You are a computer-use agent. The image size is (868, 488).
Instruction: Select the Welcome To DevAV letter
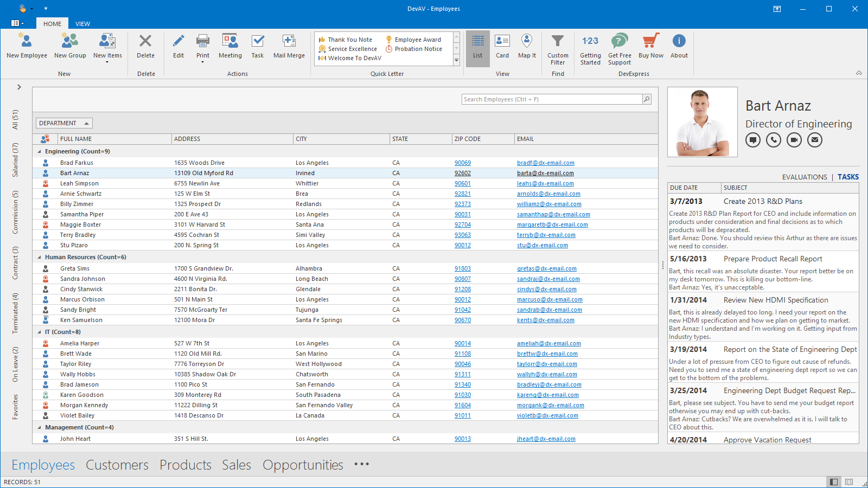[x=350, y=58]
